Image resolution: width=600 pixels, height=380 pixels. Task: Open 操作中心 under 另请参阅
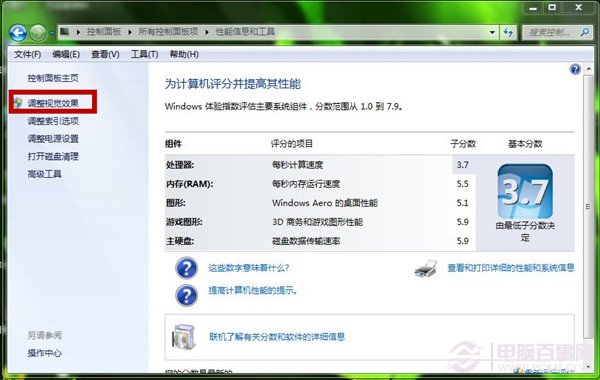(44, 353)
